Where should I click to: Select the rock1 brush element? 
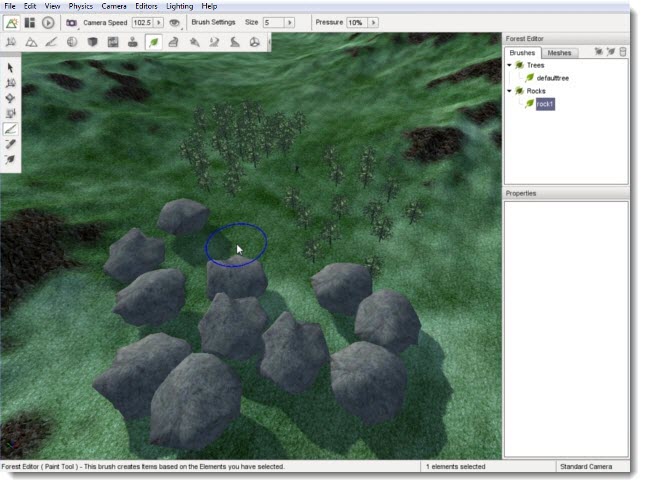pos(545,104)
